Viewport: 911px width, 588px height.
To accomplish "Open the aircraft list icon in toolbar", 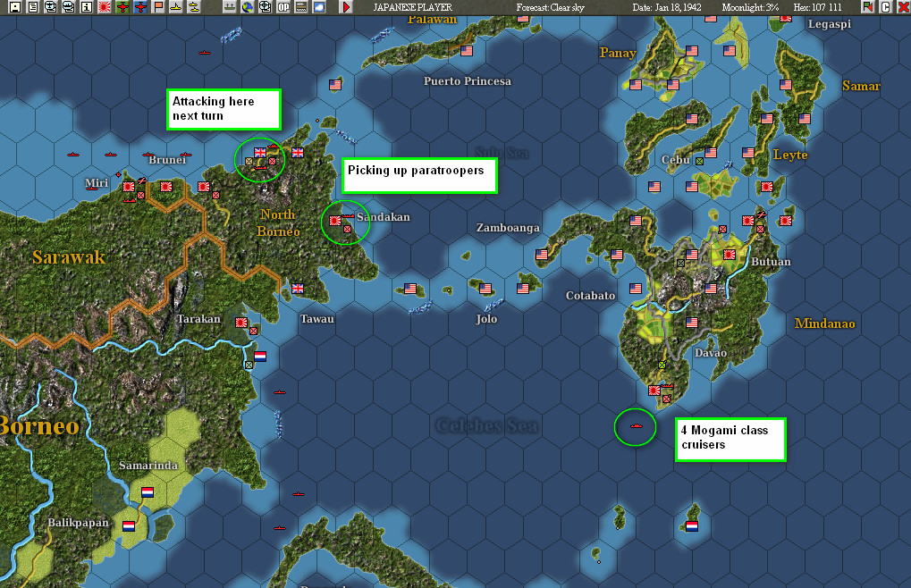I will click(x=51, y=7).
